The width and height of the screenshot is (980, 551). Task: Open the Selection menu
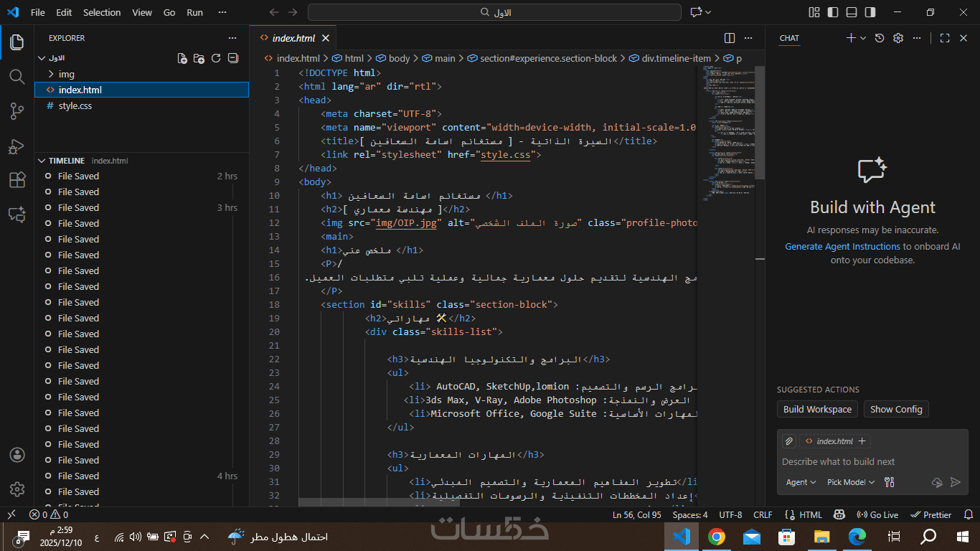(102, 12)
